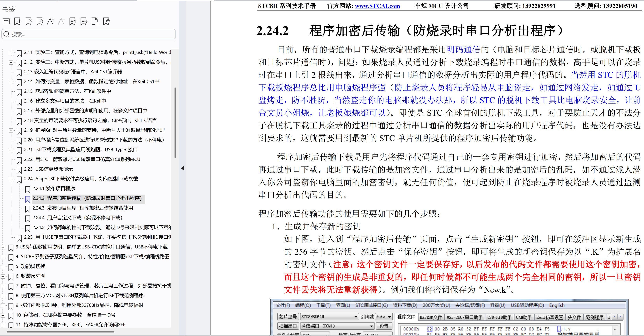
Task: Click the bookmark icon beside 6 封装尺寸图
Action: pos(11,277)
